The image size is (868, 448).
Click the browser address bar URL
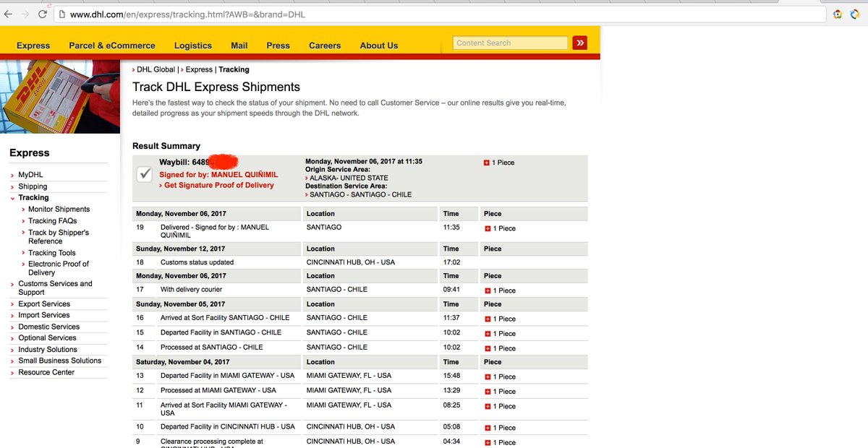pyautogui.click(x=188, y=14)
